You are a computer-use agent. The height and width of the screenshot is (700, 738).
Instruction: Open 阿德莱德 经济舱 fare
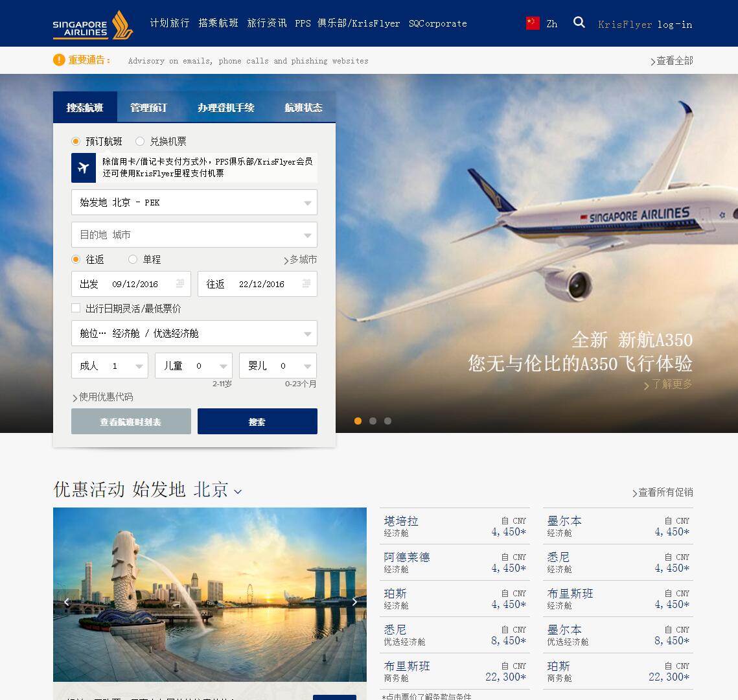(455, 562)
